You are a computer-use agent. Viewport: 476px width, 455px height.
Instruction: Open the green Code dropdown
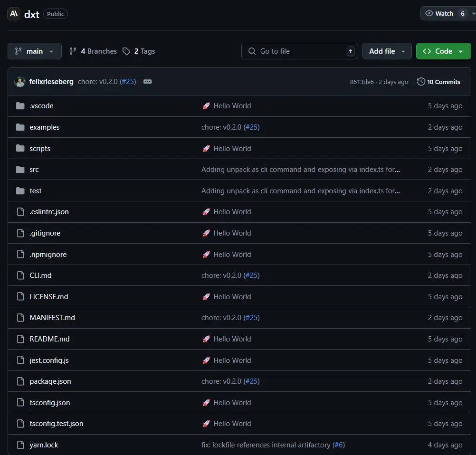(x=443, y=51)
